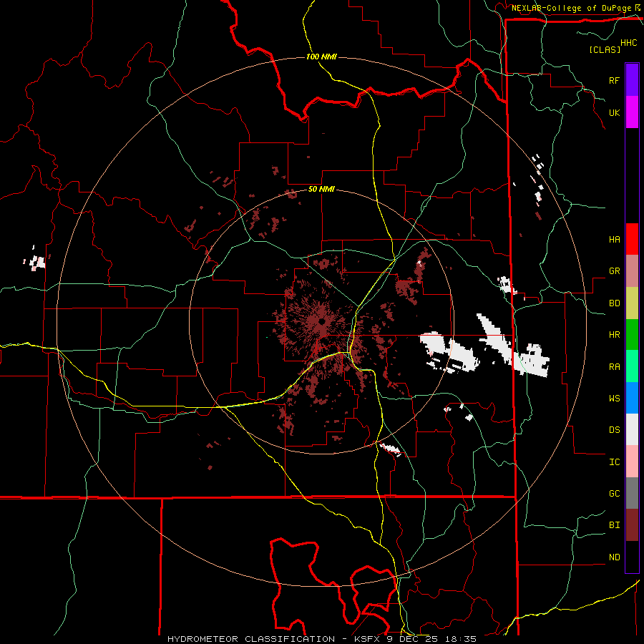This screenshot has width=644, height=644.
Task: Click the IC legend label
Action: 614,462
